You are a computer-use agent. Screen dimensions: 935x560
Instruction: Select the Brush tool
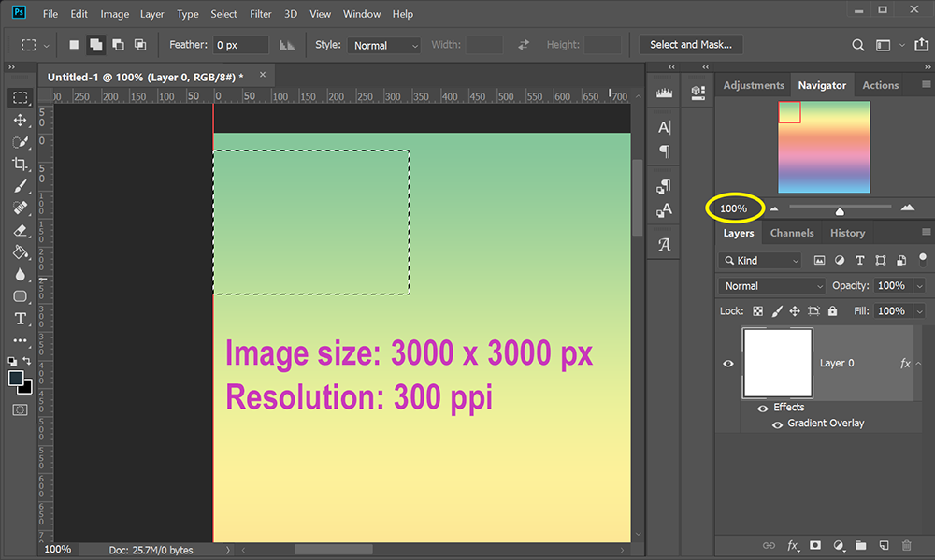(20, 185)
